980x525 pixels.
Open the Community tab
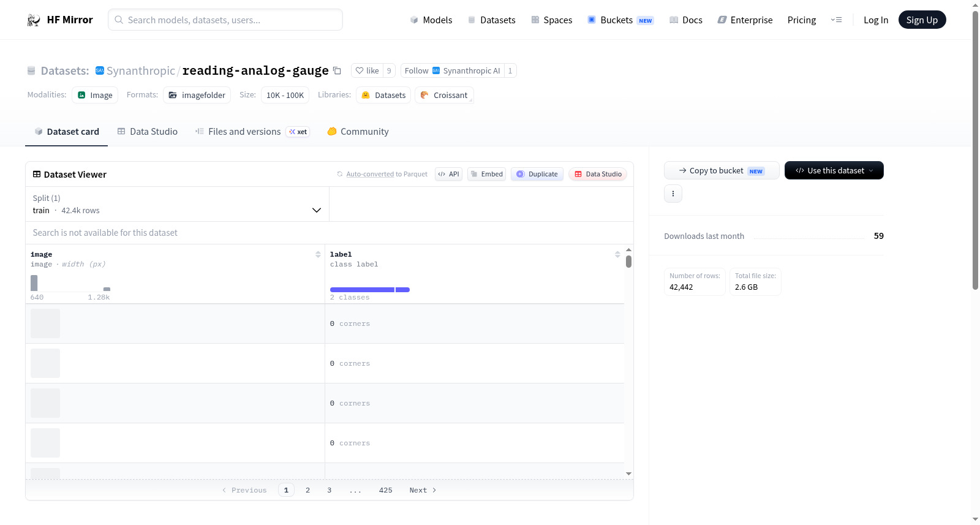click(358, 131)
